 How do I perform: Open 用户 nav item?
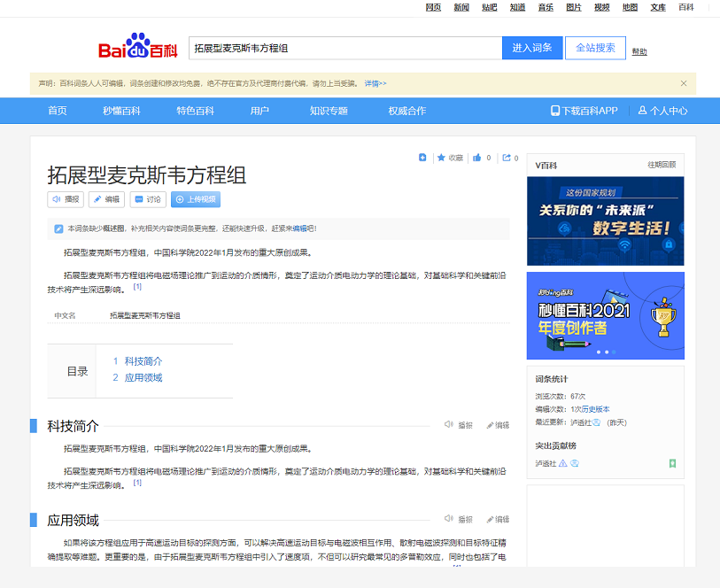pyautogui.click(x=259, y=111)
